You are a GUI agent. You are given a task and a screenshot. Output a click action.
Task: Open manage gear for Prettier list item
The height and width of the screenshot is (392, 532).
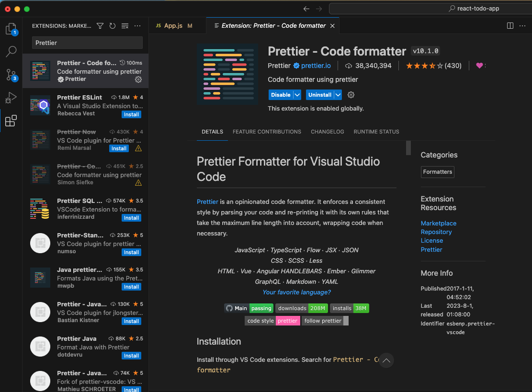pos(138,79)
